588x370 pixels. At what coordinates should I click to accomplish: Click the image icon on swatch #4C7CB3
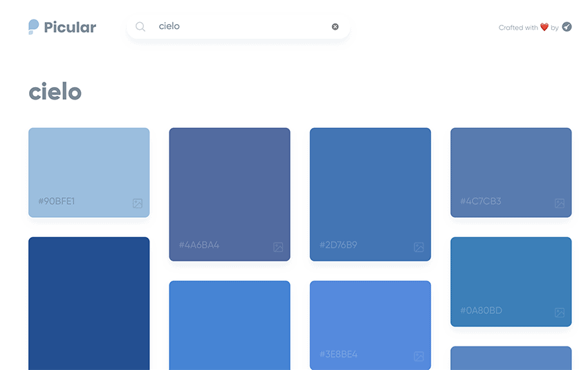pos(559,203)
